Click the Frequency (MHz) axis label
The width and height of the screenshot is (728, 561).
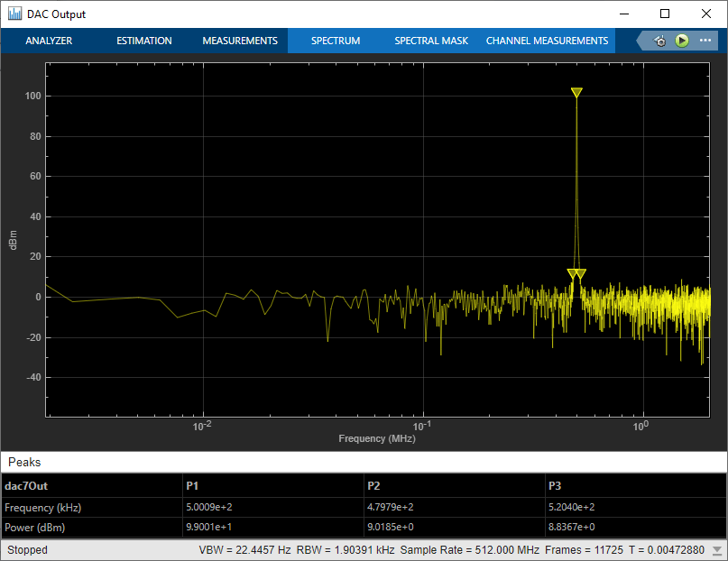[377, 438]
